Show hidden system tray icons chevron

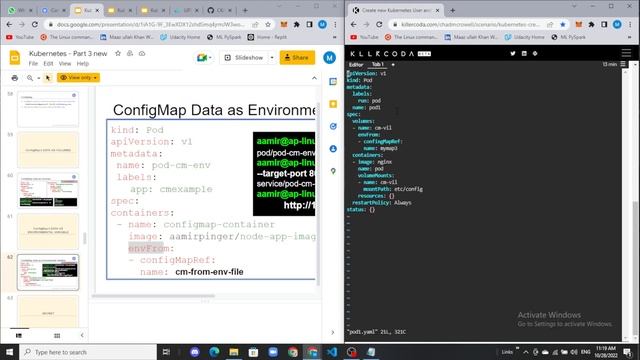(x=526, y=352)
